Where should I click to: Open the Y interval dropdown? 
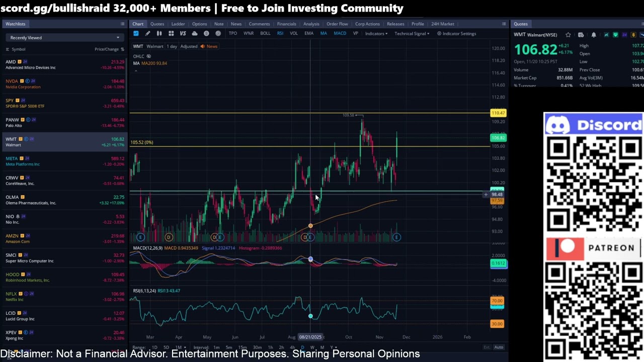[x=333, y=347]
